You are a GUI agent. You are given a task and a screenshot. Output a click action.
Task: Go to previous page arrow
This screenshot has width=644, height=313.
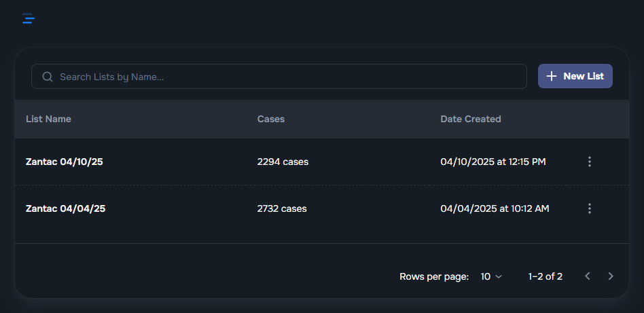tap(588, 276)
